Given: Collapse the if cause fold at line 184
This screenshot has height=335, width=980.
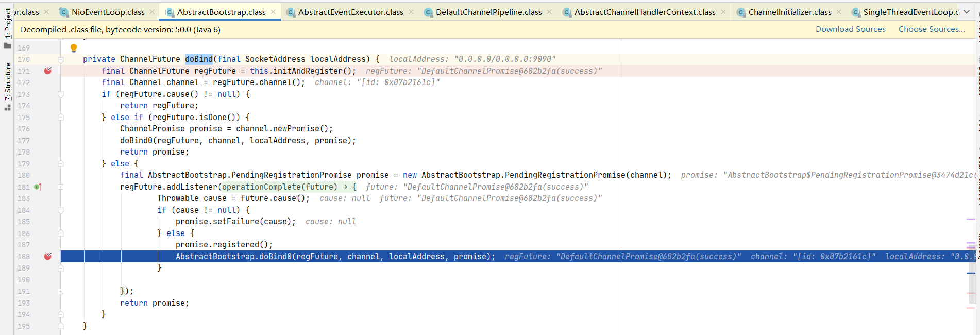Looking at the screenshot, I should [x=61, y=210].
